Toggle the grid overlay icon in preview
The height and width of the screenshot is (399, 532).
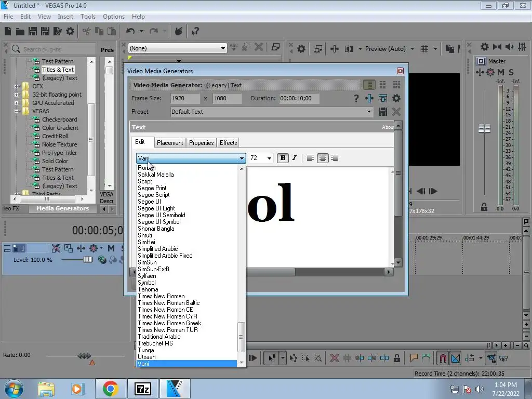[x=424, y=49]
